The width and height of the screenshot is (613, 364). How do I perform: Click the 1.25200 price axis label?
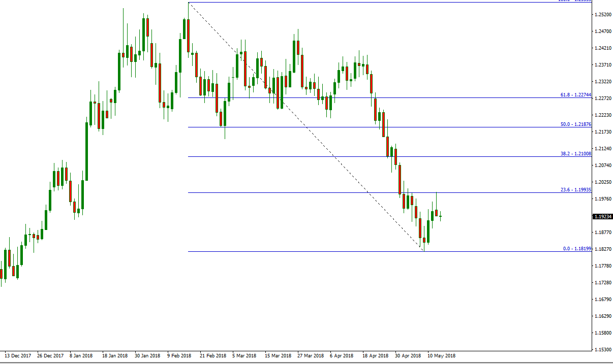click(603, 15)
